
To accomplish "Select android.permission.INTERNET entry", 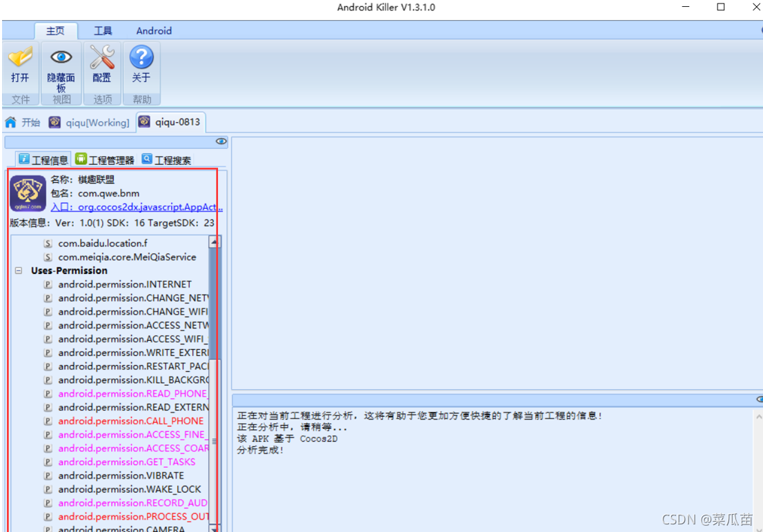I will [x=125, y=284].
